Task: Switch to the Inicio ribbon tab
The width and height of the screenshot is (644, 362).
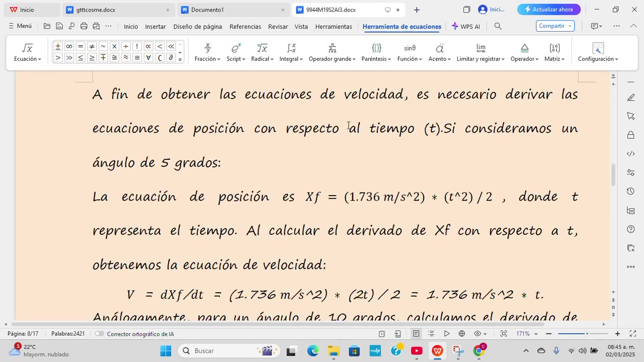Action: click(x=131, y=27)
